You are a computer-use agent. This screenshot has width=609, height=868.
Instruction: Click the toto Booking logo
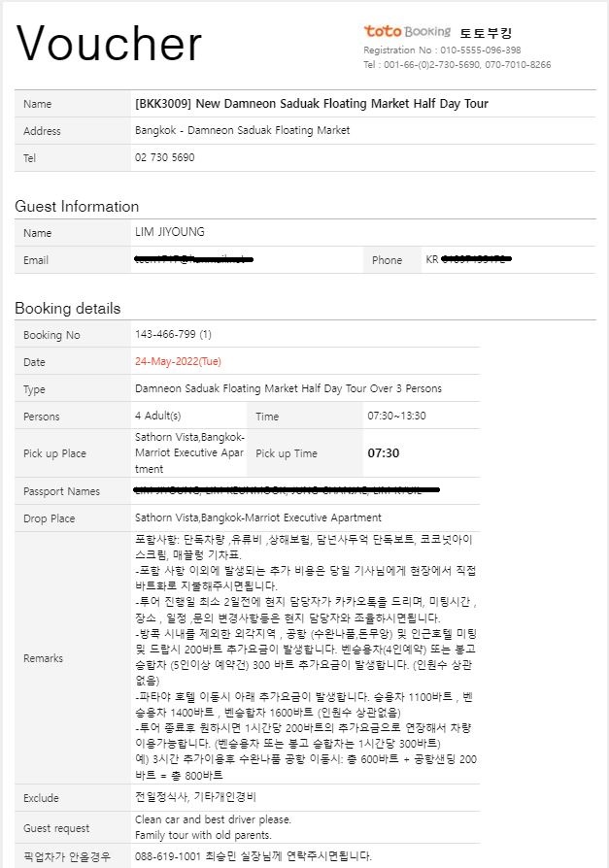click(408, 31)
